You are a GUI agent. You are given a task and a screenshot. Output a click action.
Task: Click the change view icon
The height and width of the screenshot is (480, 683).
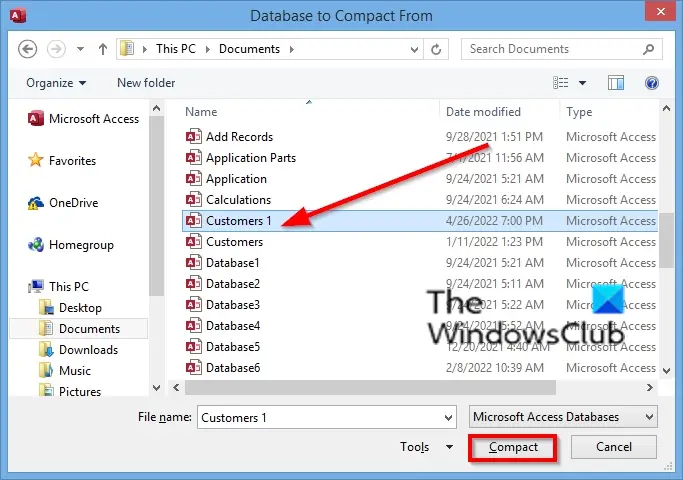pyautogui.click(x=561, y=83)
